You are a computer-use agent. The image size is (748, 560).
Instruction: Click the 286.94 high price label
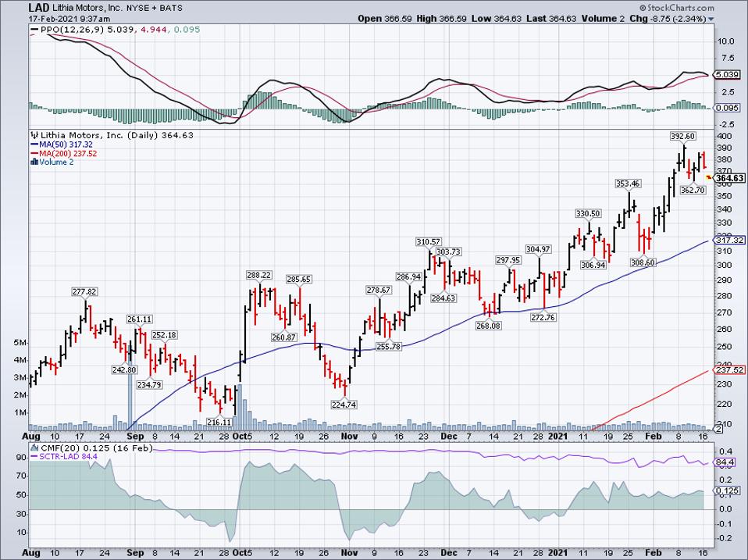click(409, 276)
